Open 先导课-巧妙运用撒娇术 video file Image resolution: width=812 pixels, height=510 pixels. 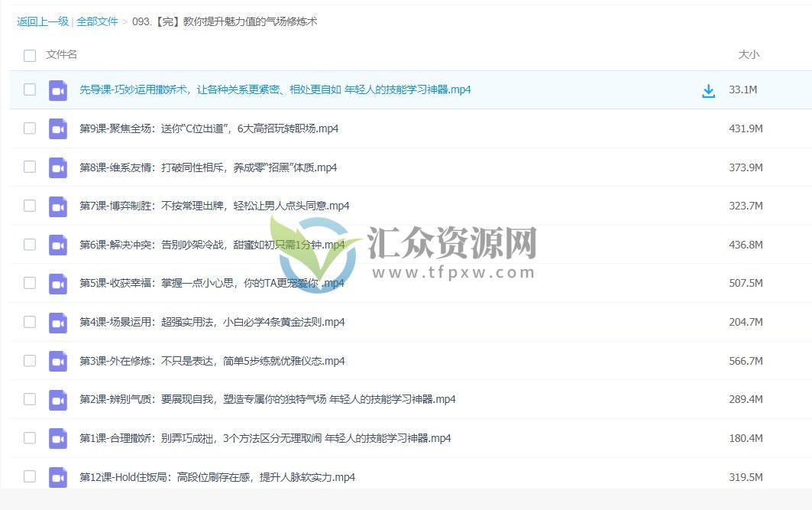tap(275, 89)
